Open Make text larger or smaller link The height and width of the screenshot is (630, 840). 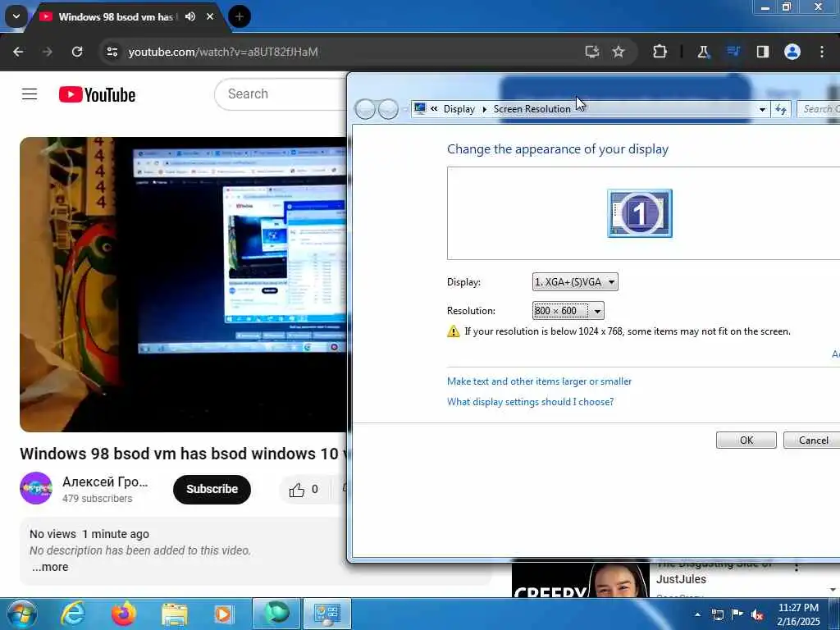539,381
